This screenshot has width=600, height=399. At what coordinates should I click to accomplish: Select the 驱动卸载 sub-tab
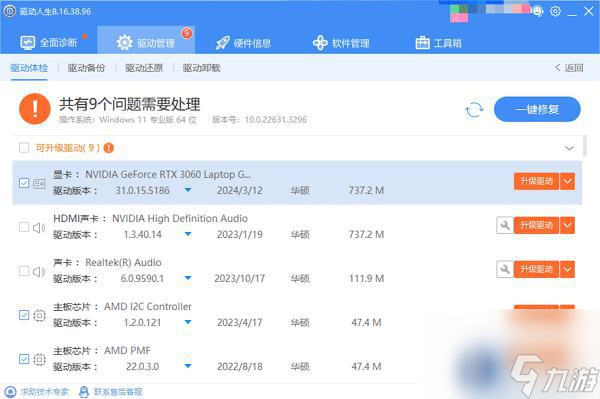tap(201, 68)
